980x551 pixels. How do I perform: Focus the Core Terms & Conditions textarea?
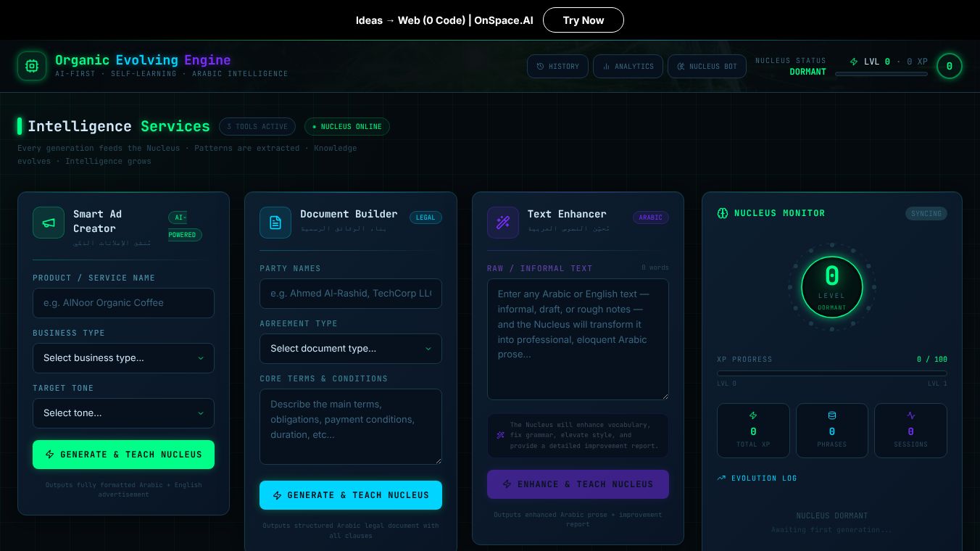(x=351, y=426)
